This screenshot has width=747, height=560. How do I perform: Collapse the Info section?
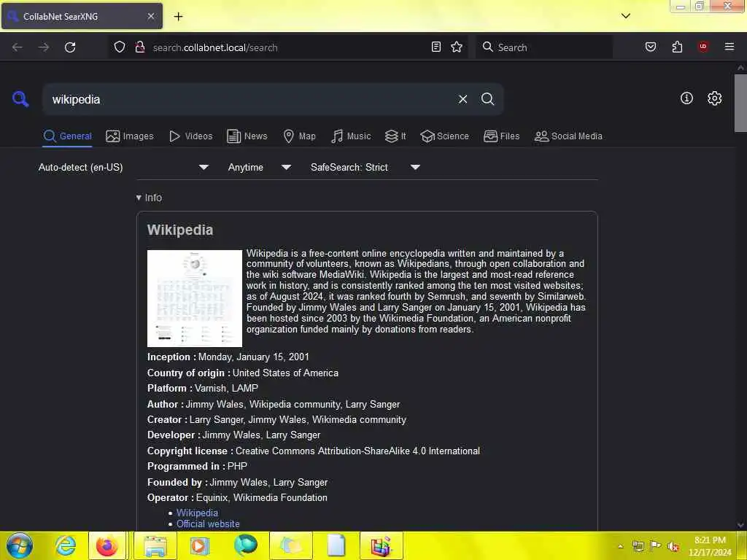coord(149,198)
